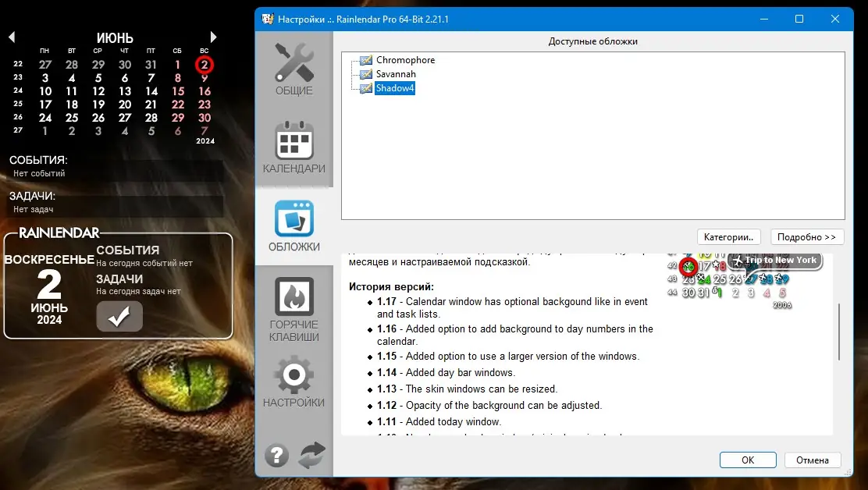The height and width of the screenshot is (490, 868).
Task: Click the skin preview thumbnail image
Action: 745,281
